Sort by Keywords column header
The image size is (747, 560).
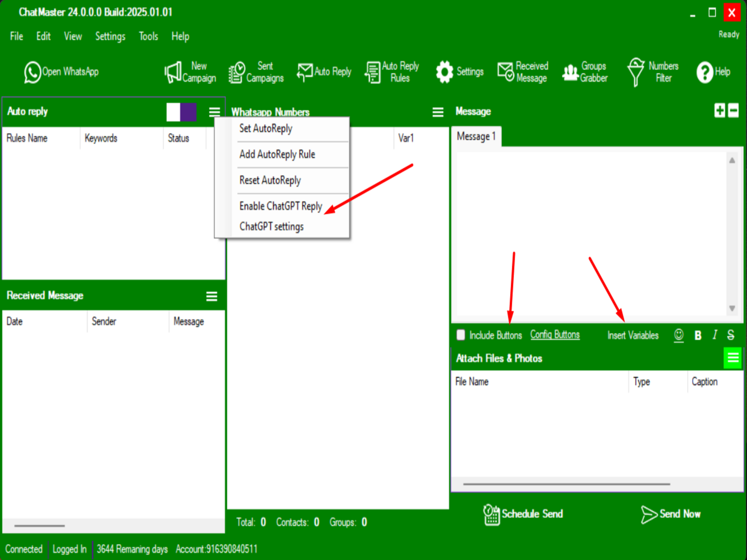point(101,139)
